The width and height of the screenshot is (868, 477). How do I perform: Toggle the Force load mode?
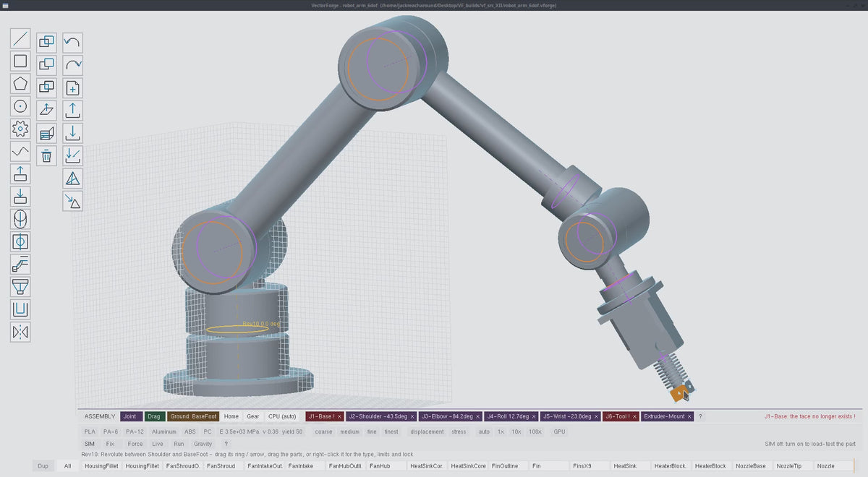(135, 444)
